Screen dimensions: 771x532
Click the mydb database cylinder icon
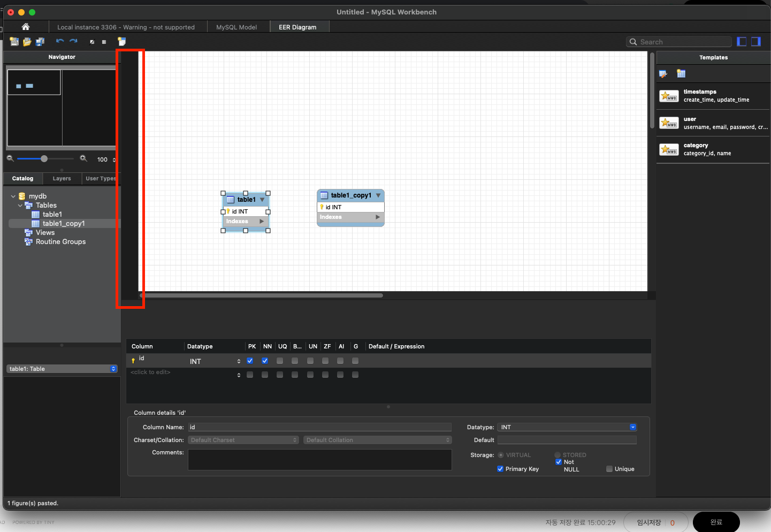(x=22, y=196)
